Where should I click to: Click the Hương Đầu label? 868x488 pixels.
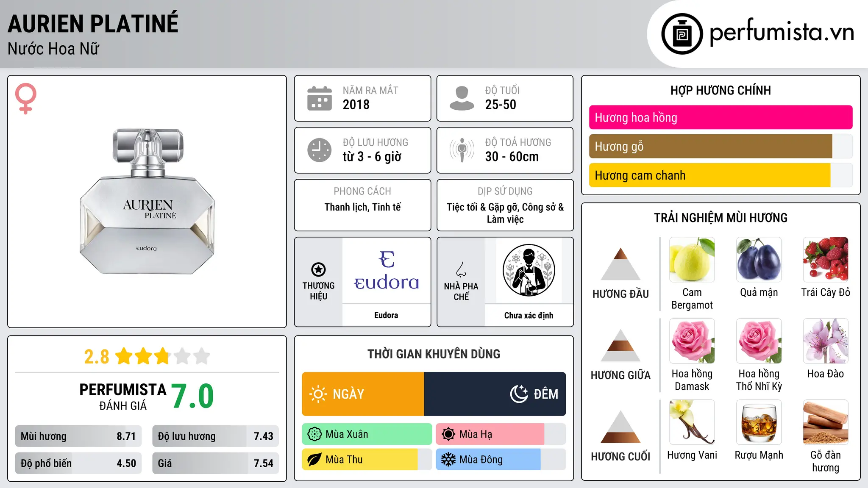(620, 294)
